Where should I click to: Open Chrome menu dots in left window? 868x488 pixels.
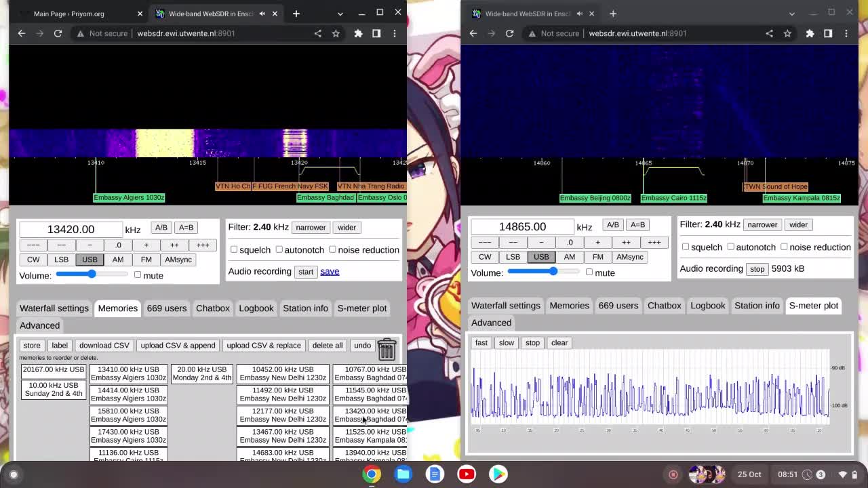point(395,33)
